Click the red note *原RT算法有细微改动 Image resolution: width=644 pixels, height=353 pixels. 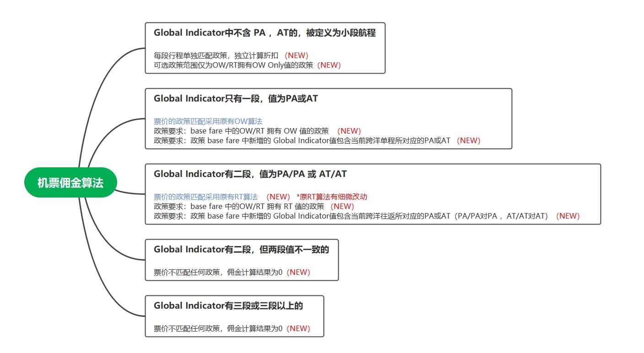coord(332,197)
